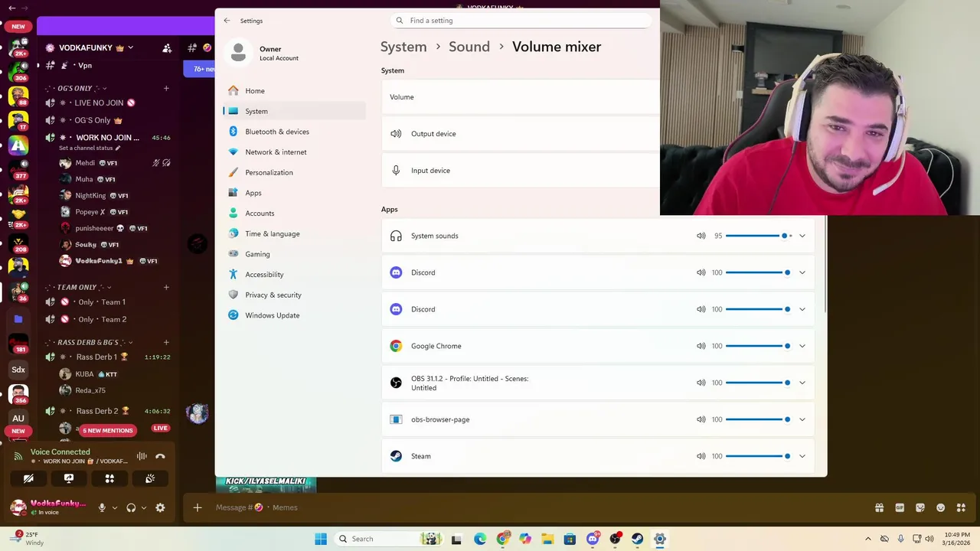Mute OBS speaker icon in mixer
The width and height of the screenshot is (980, 551).
701,383
